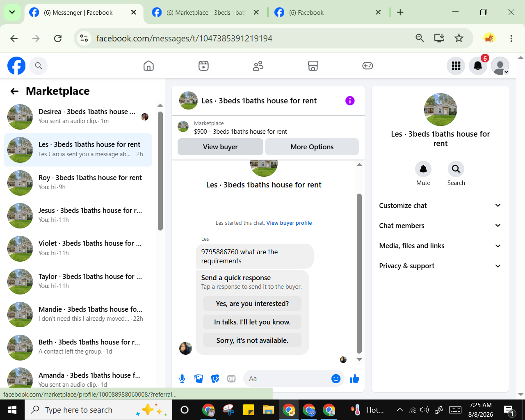Click the back arrow beside Marketplace
The height and width of the screenshot is (420, 525).
(14, 91)
